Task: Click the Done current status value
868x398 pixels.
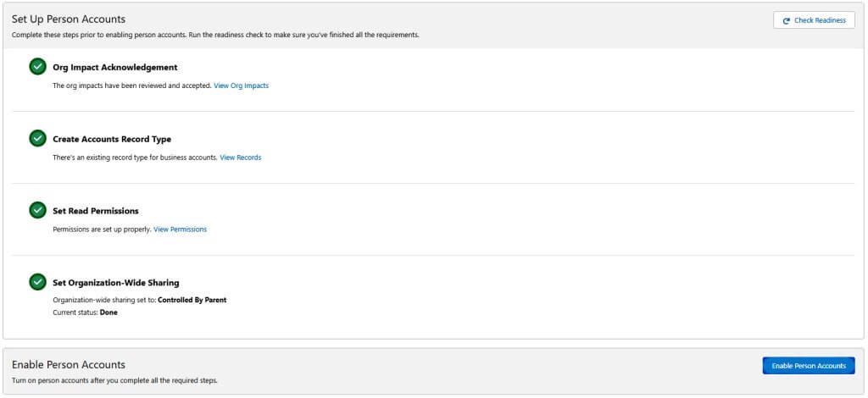Action: (108, 312)
